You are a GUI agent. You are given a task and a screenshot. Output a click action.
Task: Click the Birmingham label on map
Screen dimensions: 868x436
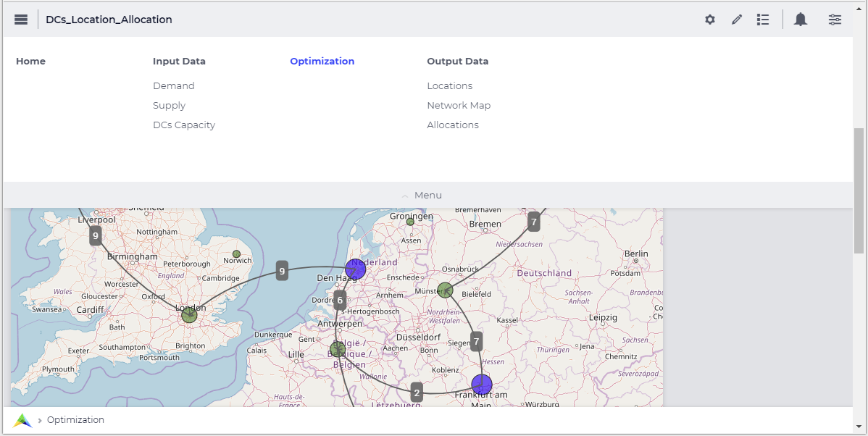tap(133, 256)
